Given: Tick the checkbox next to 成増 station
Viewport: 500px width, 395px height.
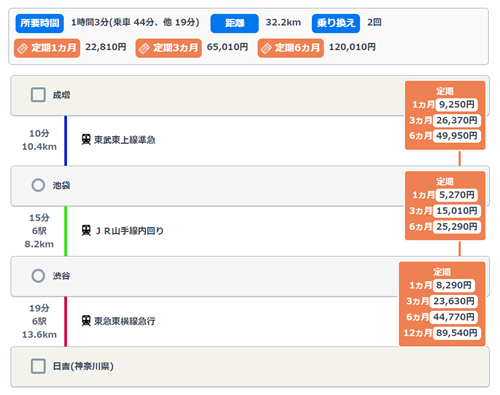Looking at the screenshot, I should (x=38, y=95).
